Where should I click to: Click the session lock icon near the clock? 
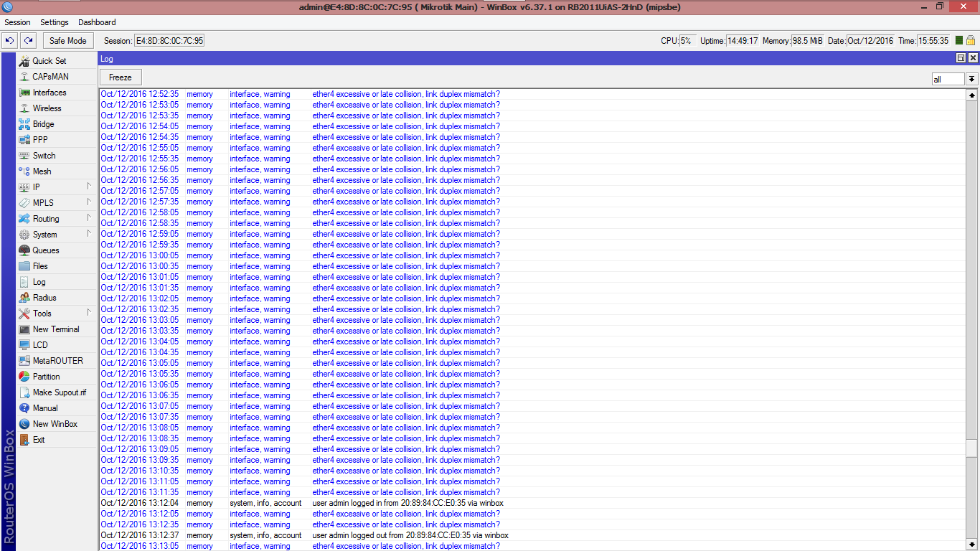972,41
